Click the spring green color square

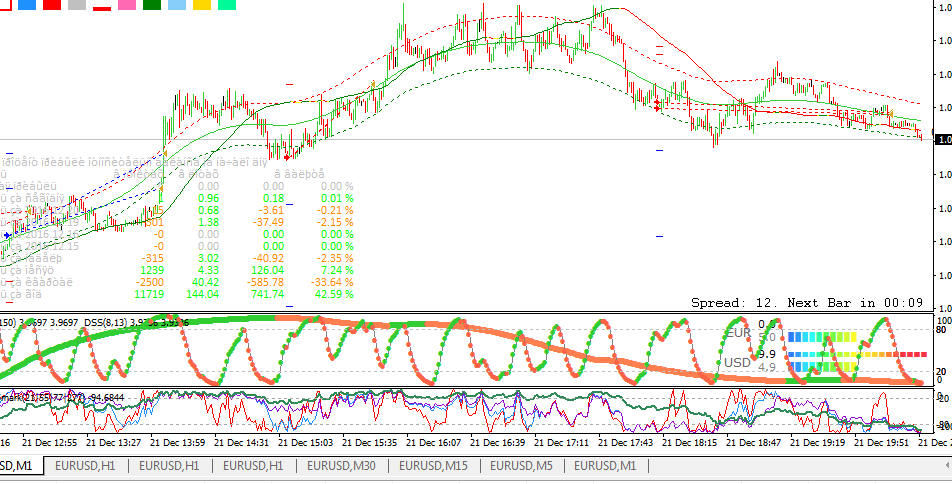(227, 4)
